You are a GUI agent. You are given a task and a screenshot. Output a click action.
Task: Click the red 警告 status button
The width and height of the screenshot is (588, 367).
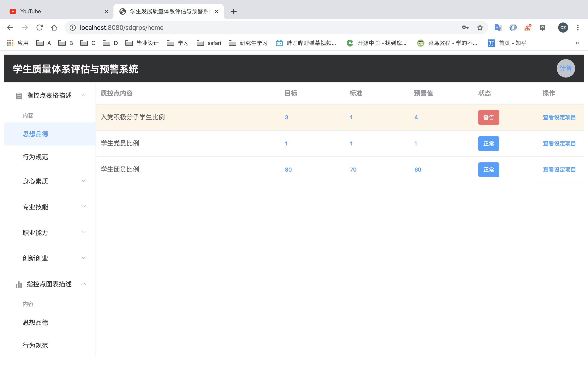point(488,117)
